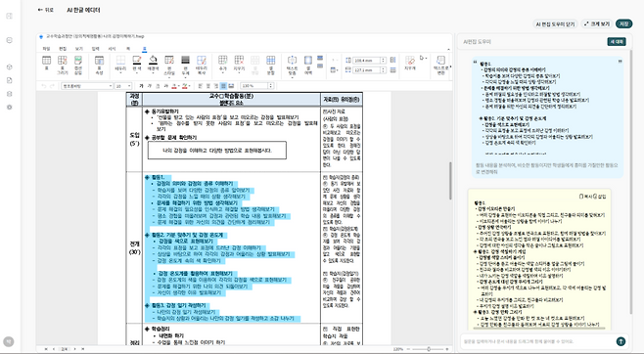Viewport: 644px width, 354px height.
Task: Click the 셀 분할 split cells icon
Action: tap(271, 61)
